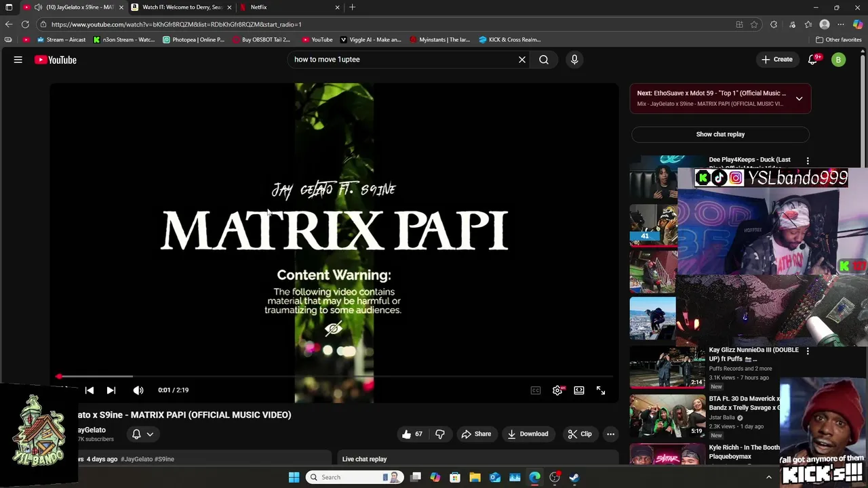Image resolution: width=868 pixels, height=488 pixels.
Task: Open the KICK & Cross Realm bookmark
Action: pyautogui.click(x=510, y=39)
